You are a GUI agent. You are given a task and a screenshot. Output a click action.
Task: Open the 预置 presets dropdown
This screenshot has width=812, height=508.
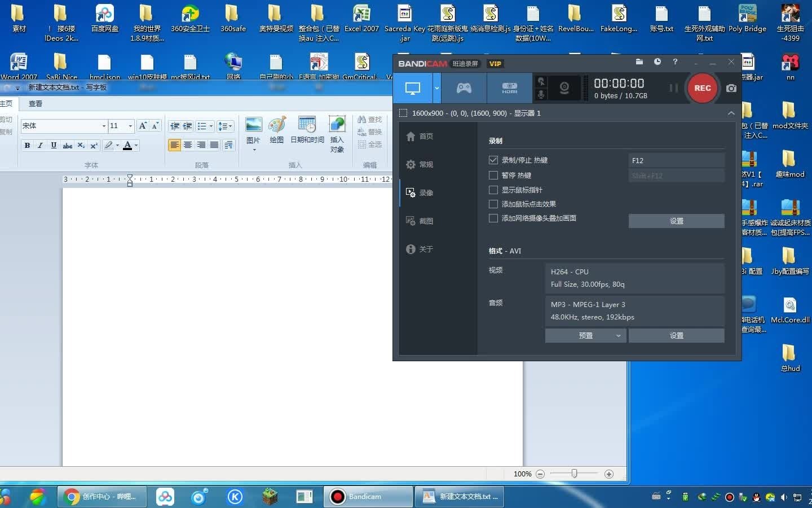coord(586,335)
